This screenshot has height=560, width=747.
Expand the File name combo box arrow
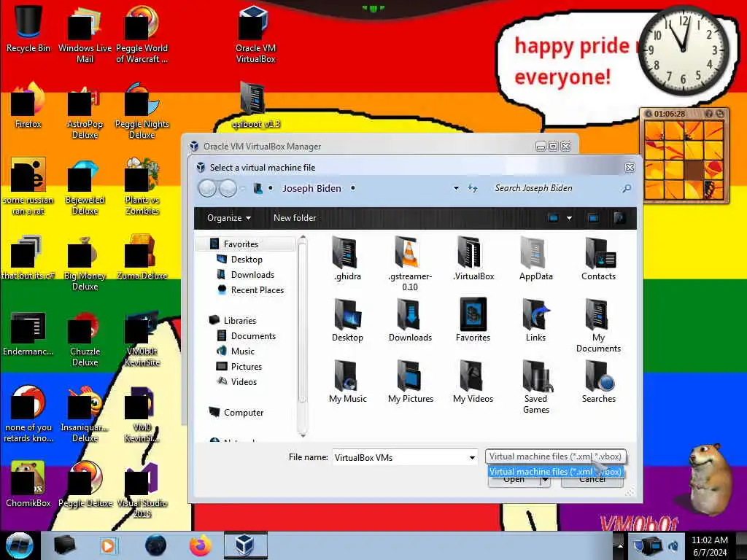[472, 458]
